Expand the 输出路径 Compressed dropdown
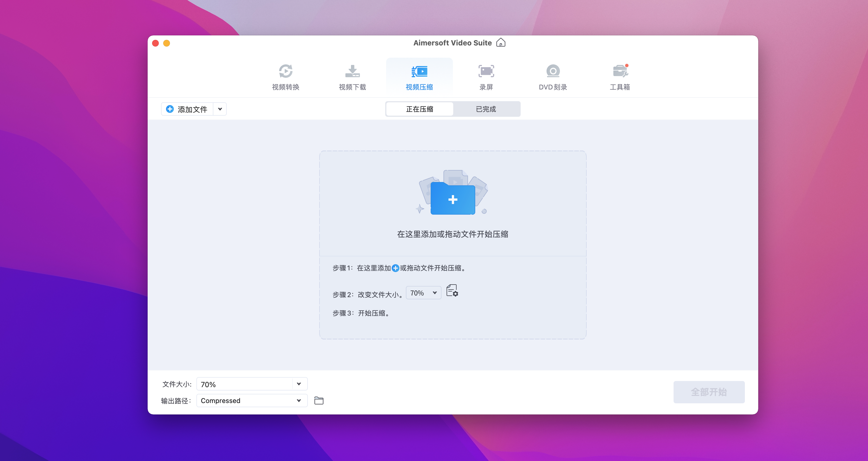 252,401
